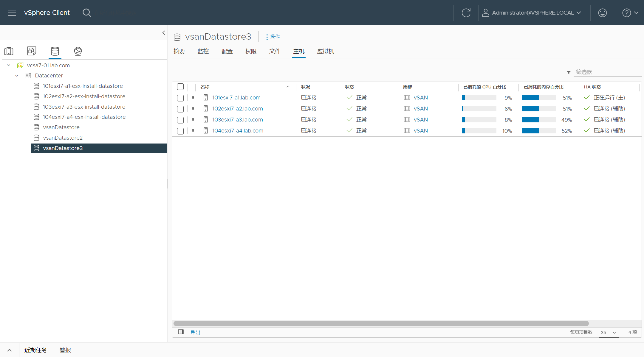The image size is (644, 357).
Task: Switch to Storage inventory view icon
Action: pos(55,51)
